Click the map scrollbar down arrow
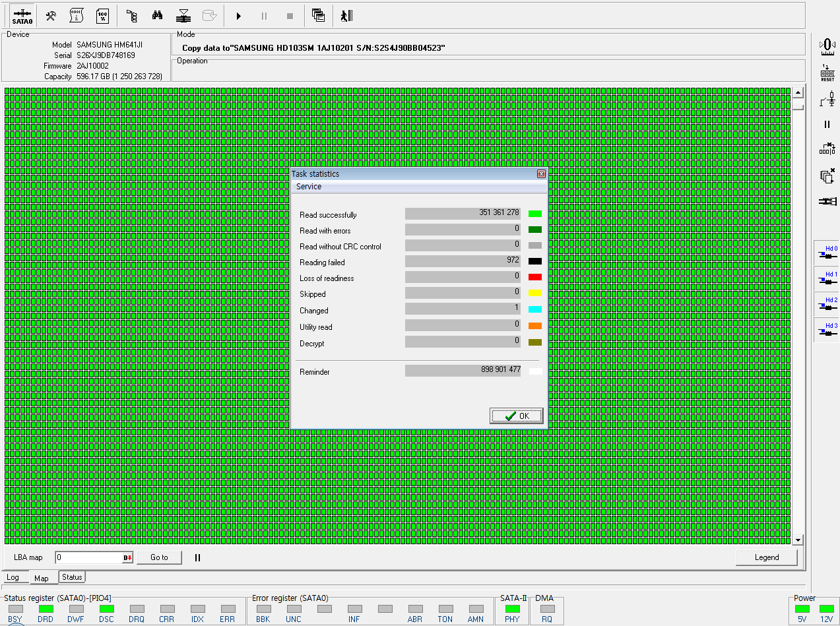The height and width of the screenshot is (626, 840). pos(798,540)
